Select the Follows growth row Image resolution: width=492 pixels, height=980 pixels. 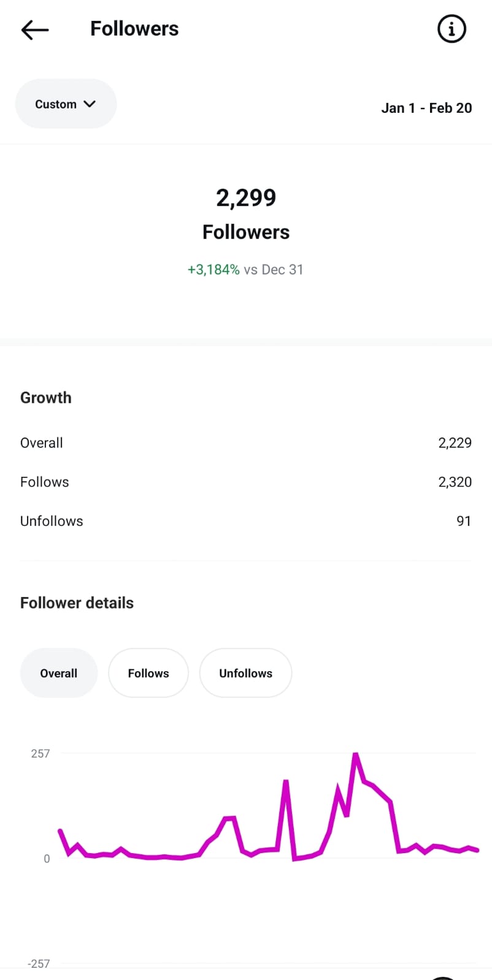pyautogui.click(x=246, y=482)
